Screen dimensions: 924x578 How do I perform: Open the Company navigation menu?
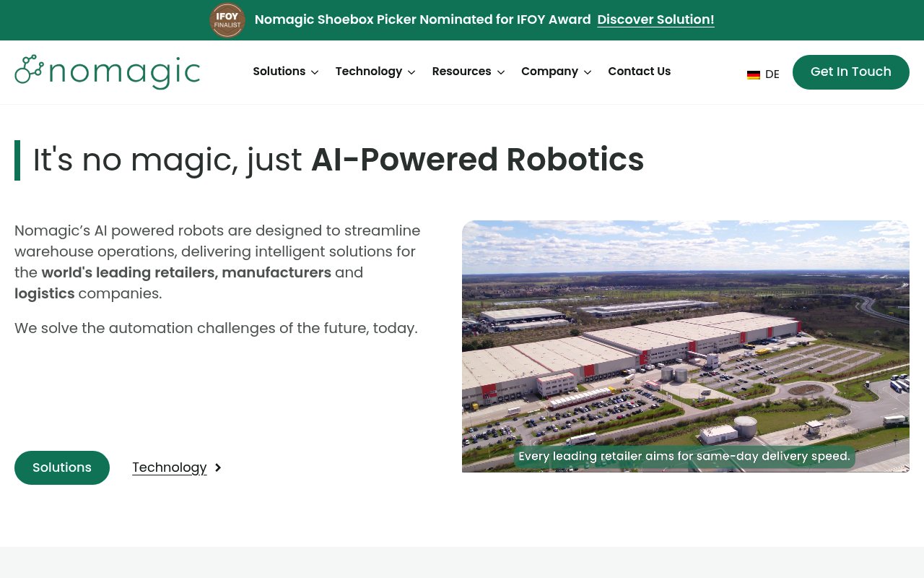tap(550, 72)
